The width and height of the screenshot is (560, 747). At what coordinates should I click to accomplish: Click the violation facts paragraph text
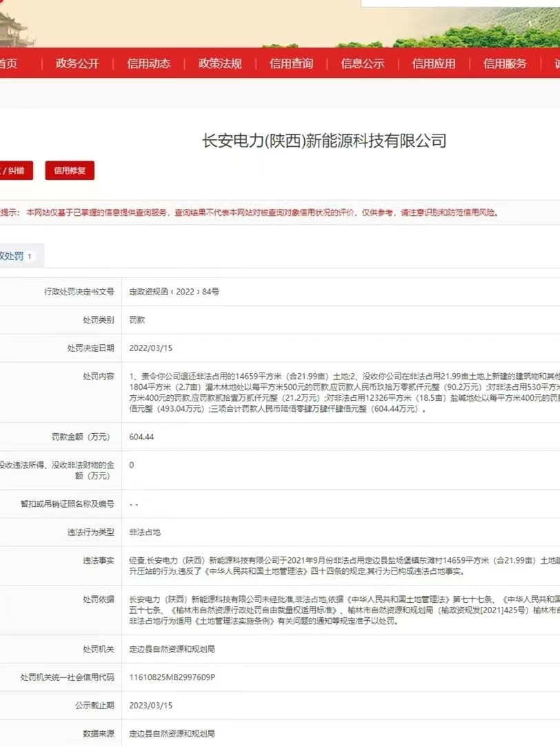(x=344, y=566)
